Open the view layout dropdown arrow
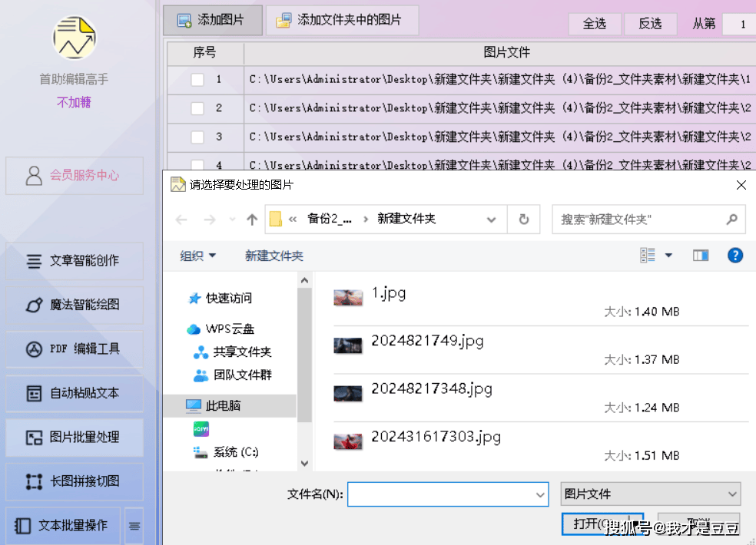Image resolution: width=756 pixels, height=545 pixels. [668, 255]
